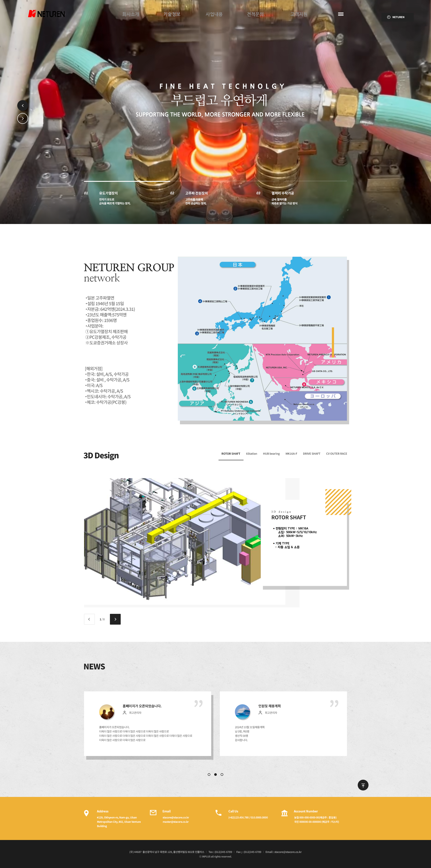Select first news pagination dot

[x=209, y=774]
